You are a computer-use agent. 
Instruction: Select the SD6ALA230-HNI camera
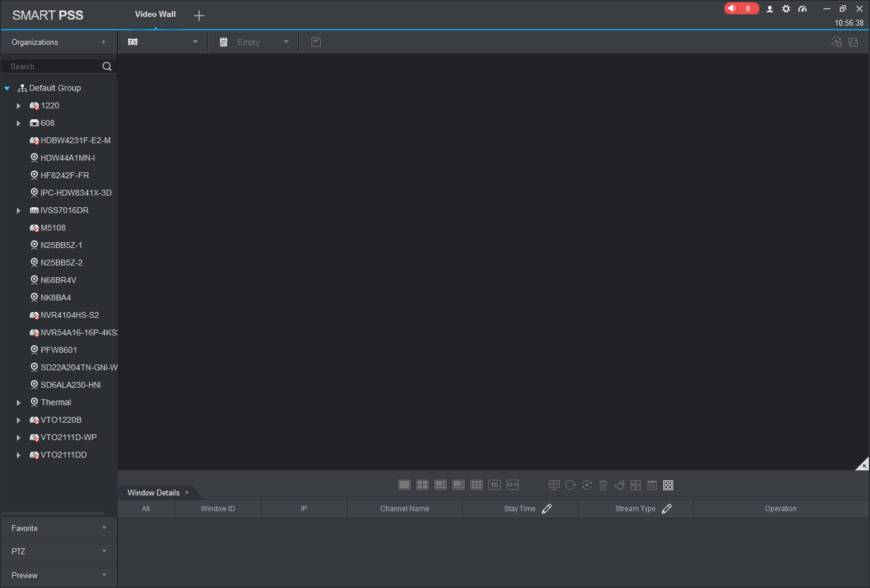65,385
